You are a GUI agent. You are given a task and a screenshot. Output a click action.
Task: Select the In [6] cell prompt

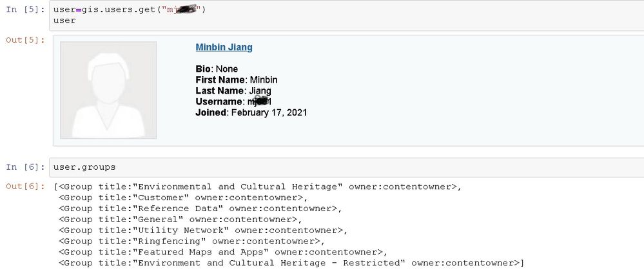point(25,167)
